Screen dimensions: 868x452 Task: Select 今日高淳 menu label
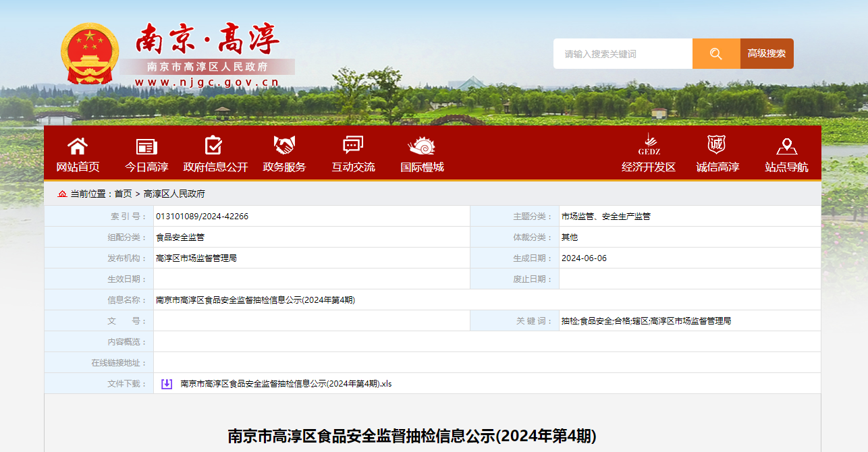click(146, 167)
